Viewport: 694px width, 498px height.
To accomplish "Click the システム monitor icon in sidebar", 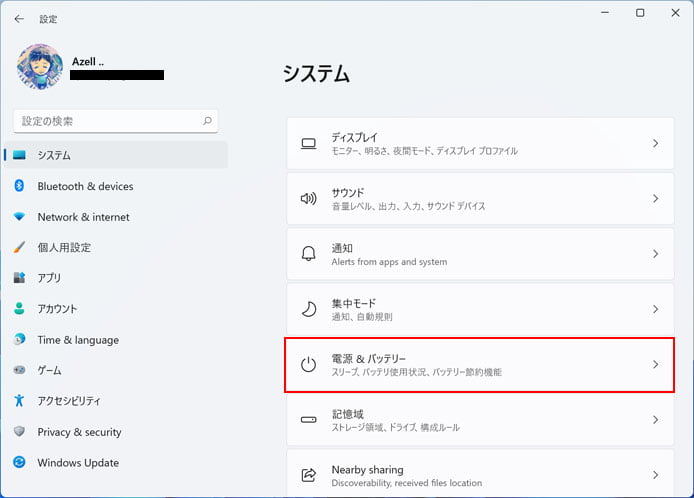I will 19,155.
